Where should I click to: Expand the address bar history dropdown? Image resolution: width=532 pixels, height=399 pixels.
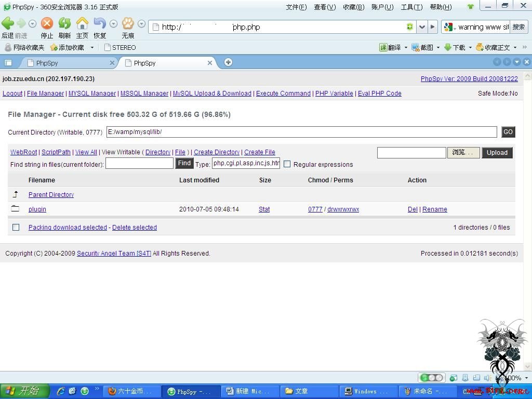click(x=422, y=27)
